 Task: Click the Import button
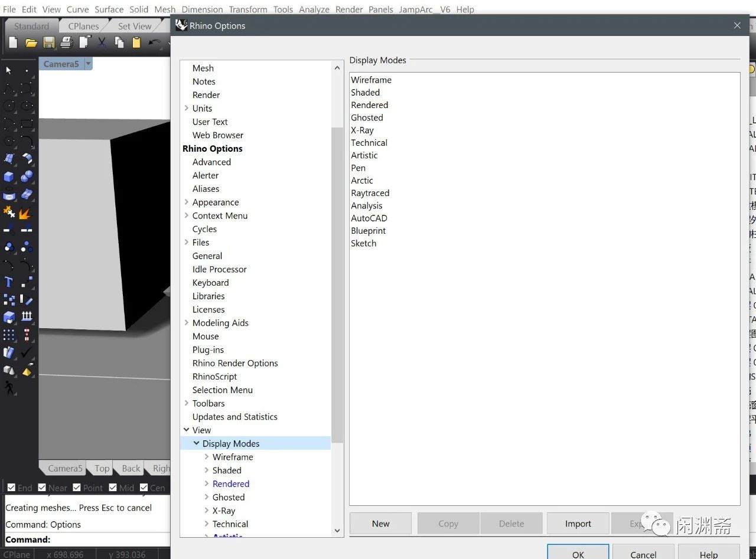coord(578,524)
